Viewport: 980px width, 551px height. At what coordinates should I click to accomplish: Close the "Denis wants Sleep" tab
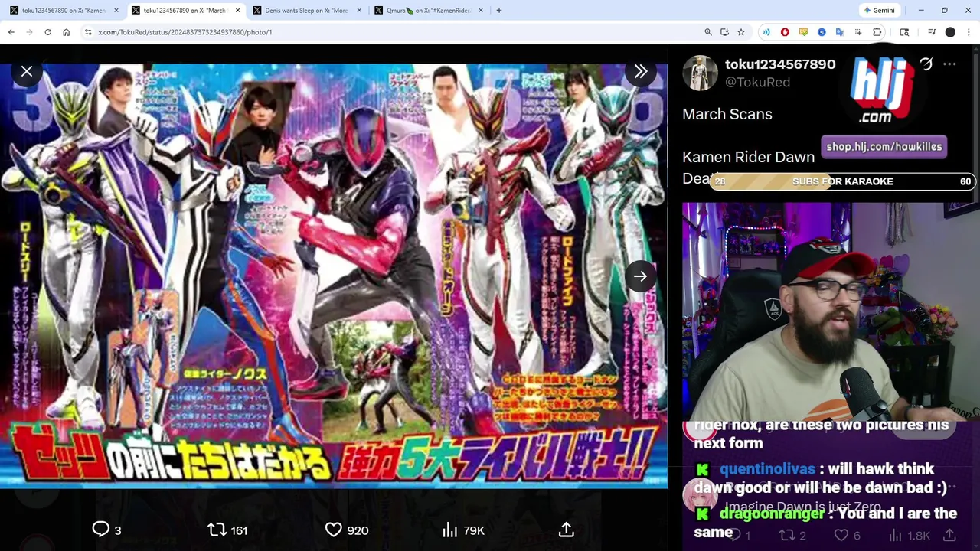[360, 11]
